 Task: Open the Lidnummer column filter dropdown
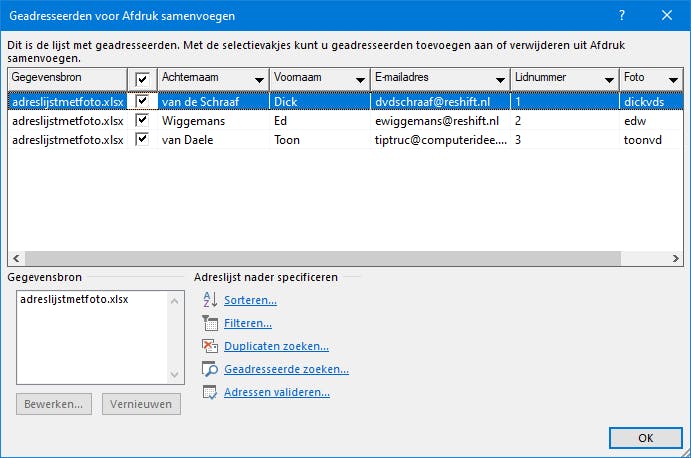tap(608, 79)
